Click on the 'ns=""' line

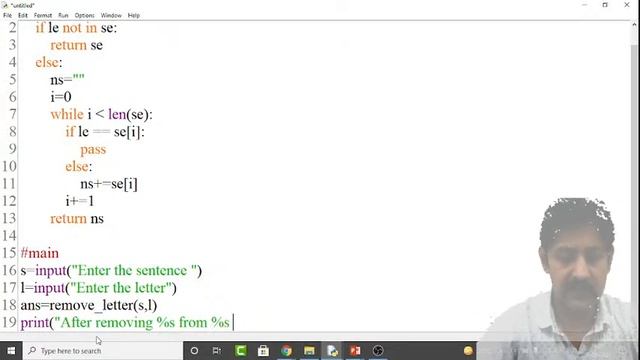click(67, 79)
